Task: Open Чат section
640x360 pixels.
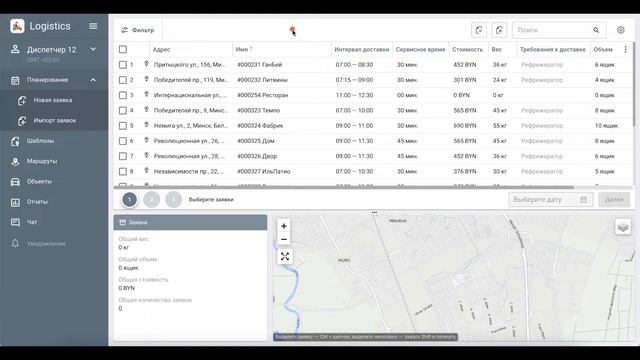Action: tap(32, 222)
